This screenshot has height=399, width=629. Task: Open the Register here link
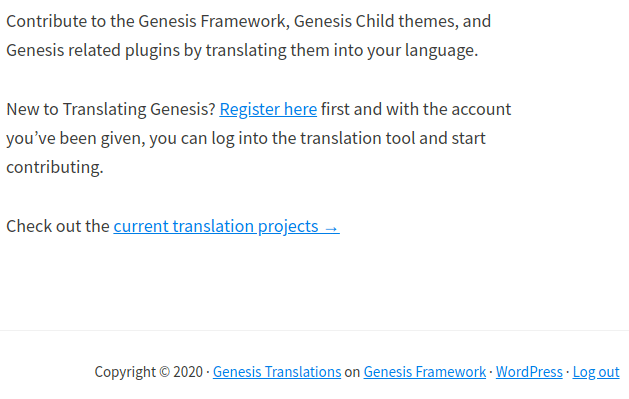(268, 109)
